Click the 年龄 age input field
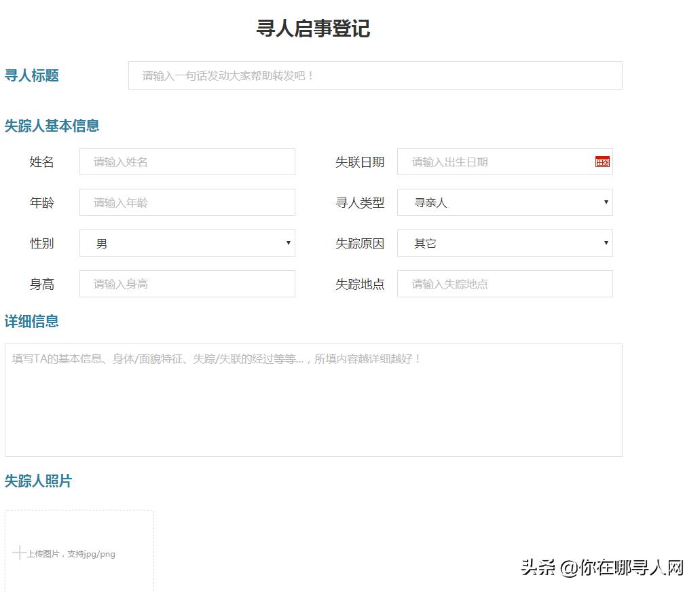The image size is (700, 592). click(x=187, y=202)
